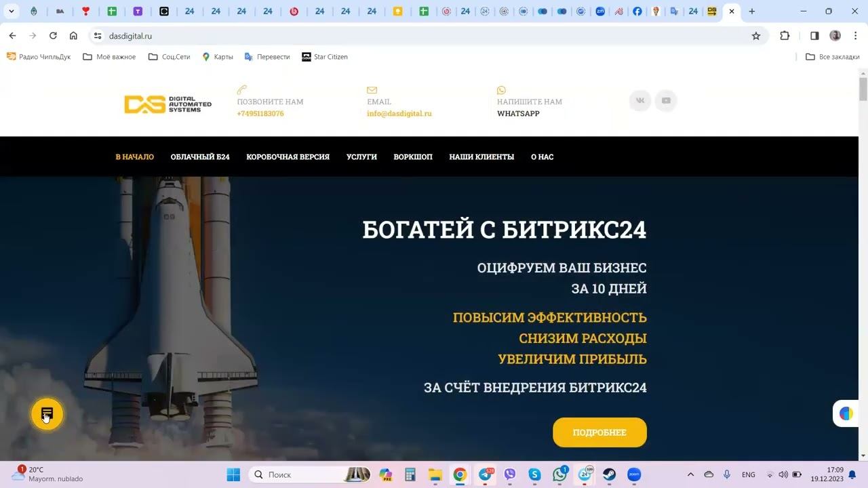Open НАШИ КЛИЕНТЫ menu item

tap(481, 157)
